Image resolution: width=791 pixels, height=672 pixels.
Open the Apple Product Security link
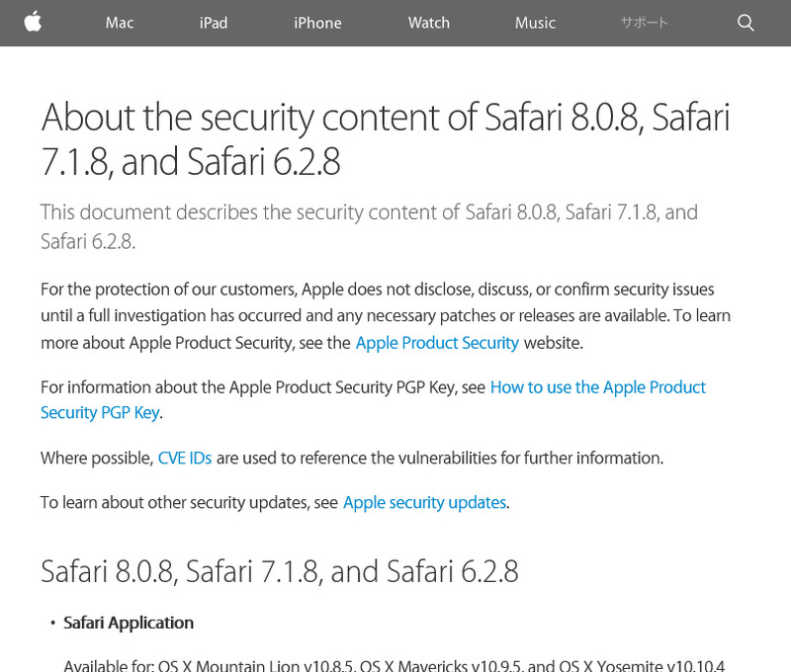[437, 343]
